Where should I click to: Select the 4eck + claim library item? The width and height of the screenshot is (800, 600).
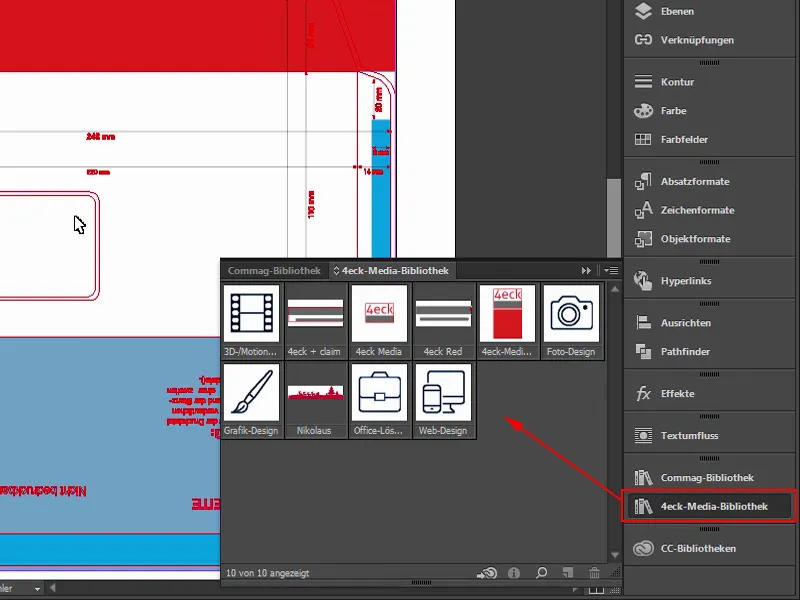click(x=315, y=321)
